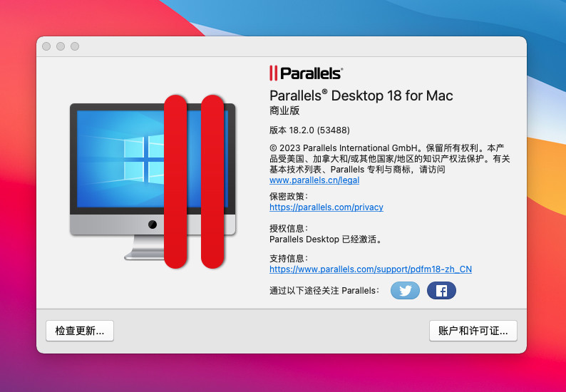Open the Parallels Twitter page icon
566x392 pixels.
click(x=405, y=291)
